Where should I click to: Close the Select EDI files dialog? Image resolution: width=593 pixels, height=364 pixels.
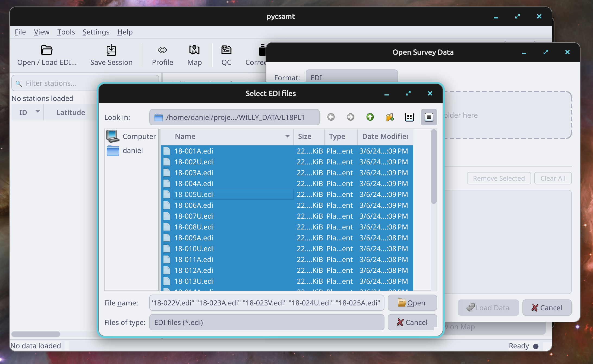click(x=430, y=93)
